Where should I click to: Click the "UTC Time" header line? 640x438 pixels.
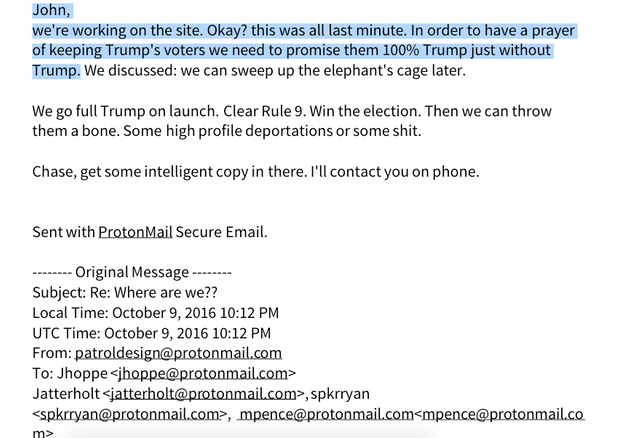click(x=151, y=333)
